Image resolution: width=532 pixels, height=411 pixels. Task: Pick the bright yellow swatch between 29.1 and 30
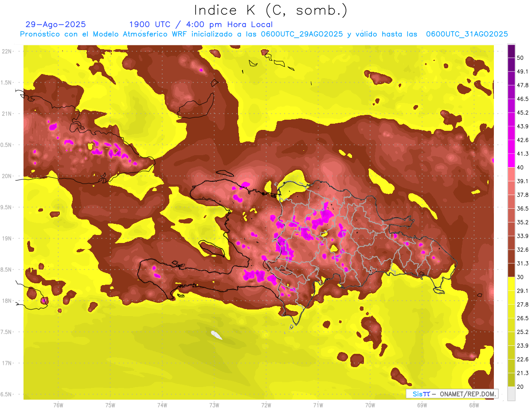(511, 284)
